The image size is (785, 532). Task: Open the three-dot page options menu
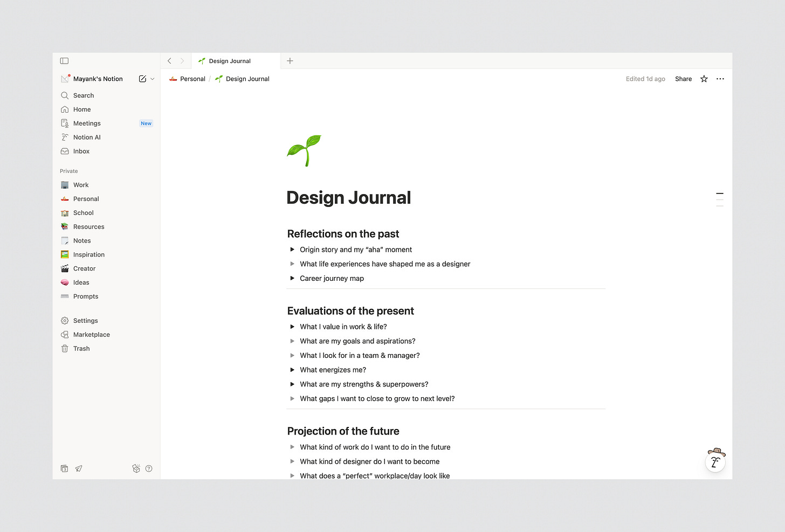tap(720, 79)
